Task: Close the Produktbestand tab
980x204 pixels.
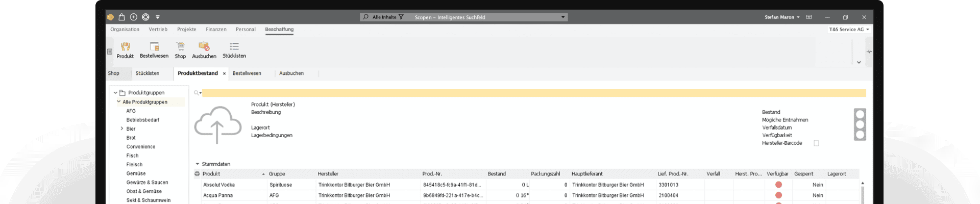Action: (x=224, y=73)
